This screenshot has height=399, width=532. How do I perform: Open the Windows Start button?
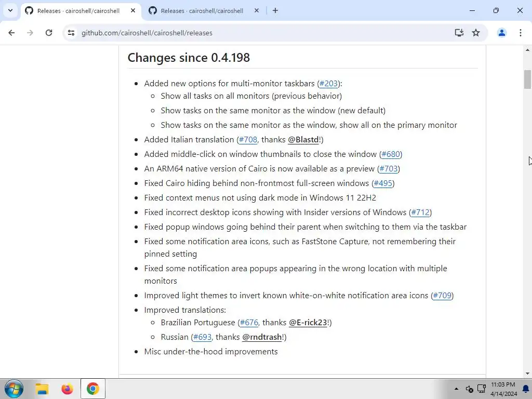click(14, 389)
